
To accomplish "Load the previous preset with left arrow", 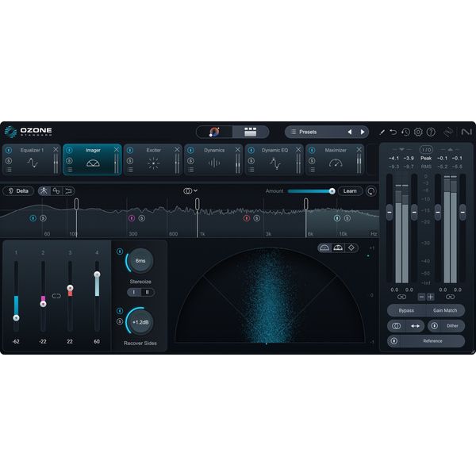I will pyautogui.click(x=350, y=132).
